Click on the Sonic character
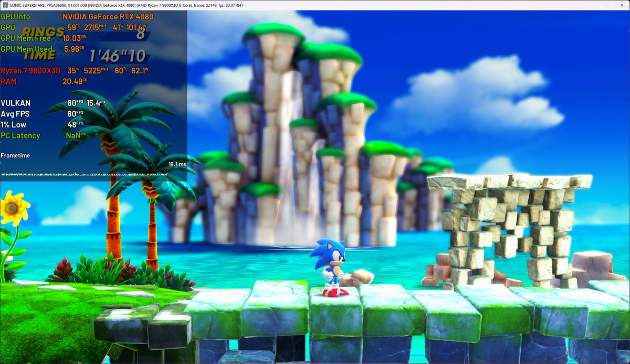630x364 pixels. (x=330, y=267)
